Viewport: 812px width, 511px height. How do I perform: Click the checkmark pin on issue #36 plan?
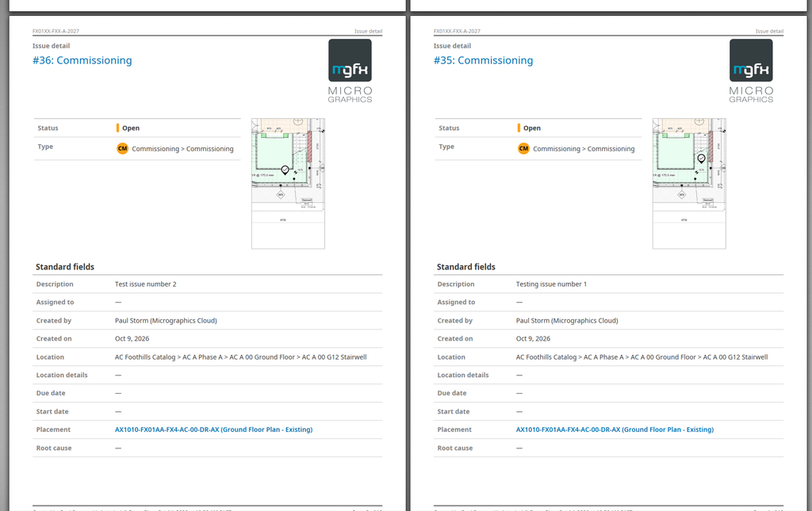(285, 170)
